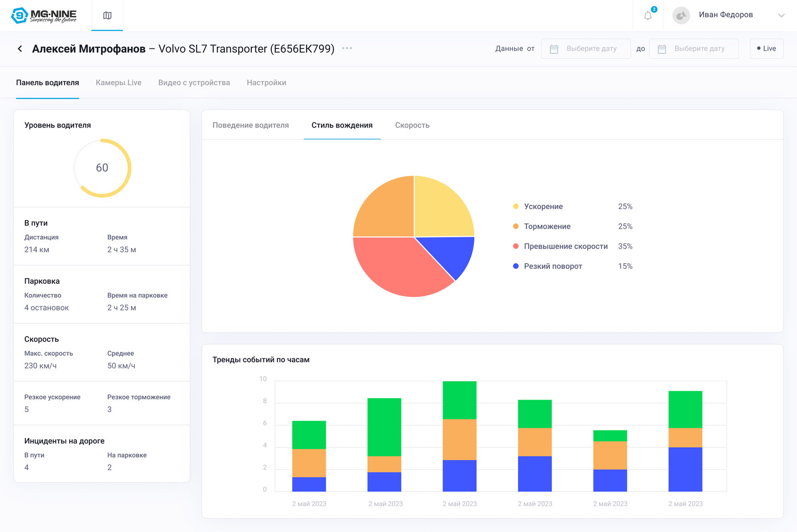Open the map view icon
The width and height of the screenshot is (797, 532).
coord(107,16)
